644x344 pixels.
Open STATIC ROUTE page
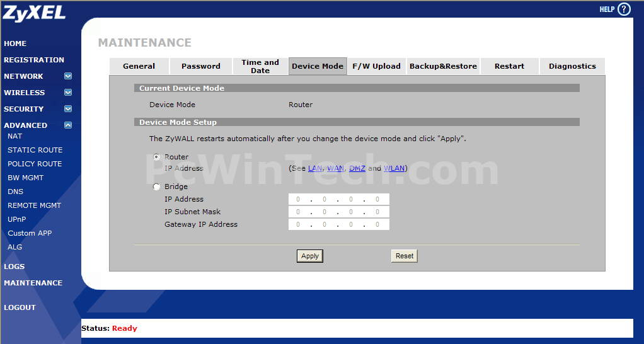click(35, 150)
